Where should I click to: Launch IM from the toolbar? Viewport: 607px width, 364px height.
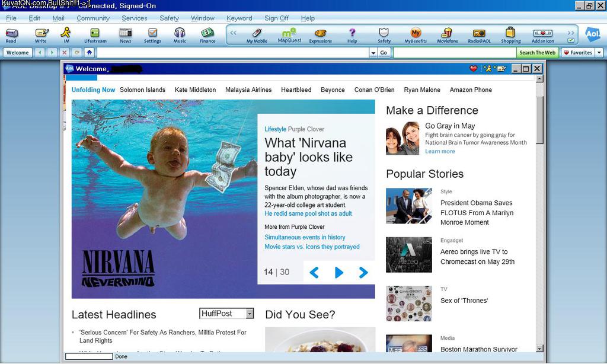click(x=66, y=34)
